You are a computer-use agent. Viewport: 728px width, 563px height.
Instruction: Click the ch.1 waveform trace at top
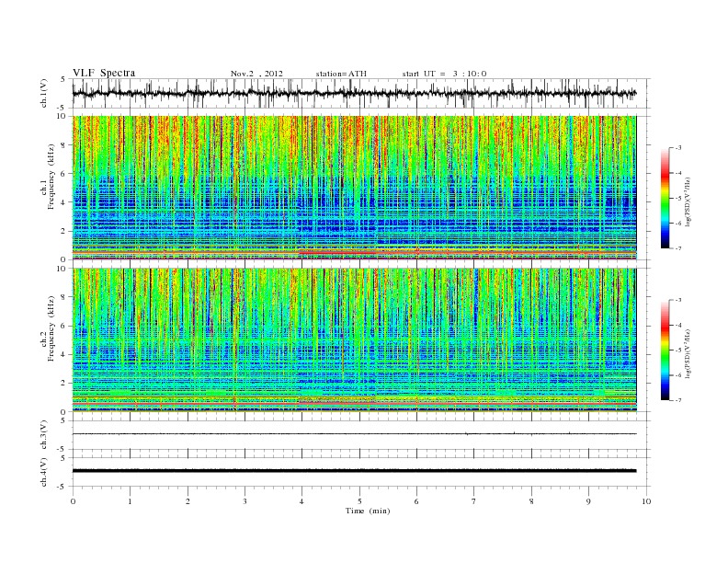coord(354,93)
